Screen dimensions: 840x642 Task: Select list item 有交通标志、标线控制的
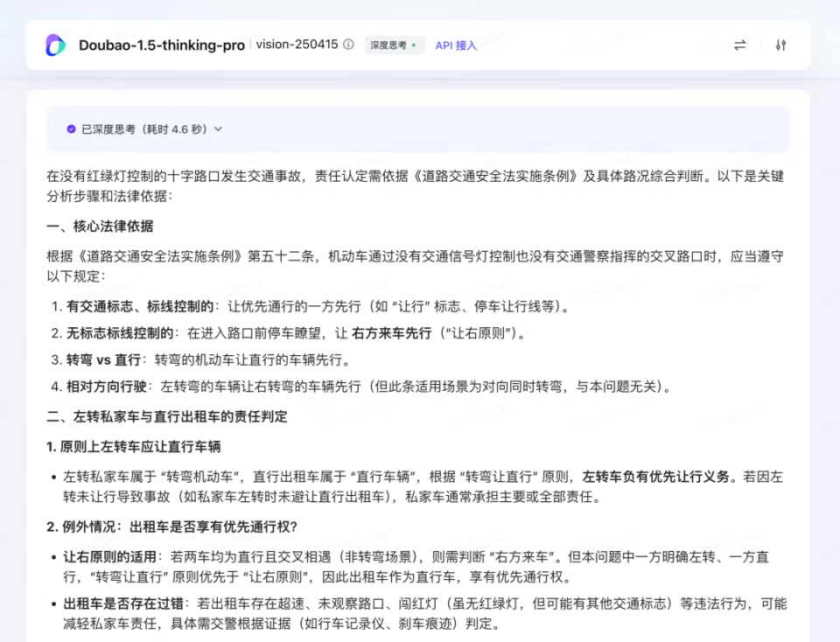tap(140, 306)
